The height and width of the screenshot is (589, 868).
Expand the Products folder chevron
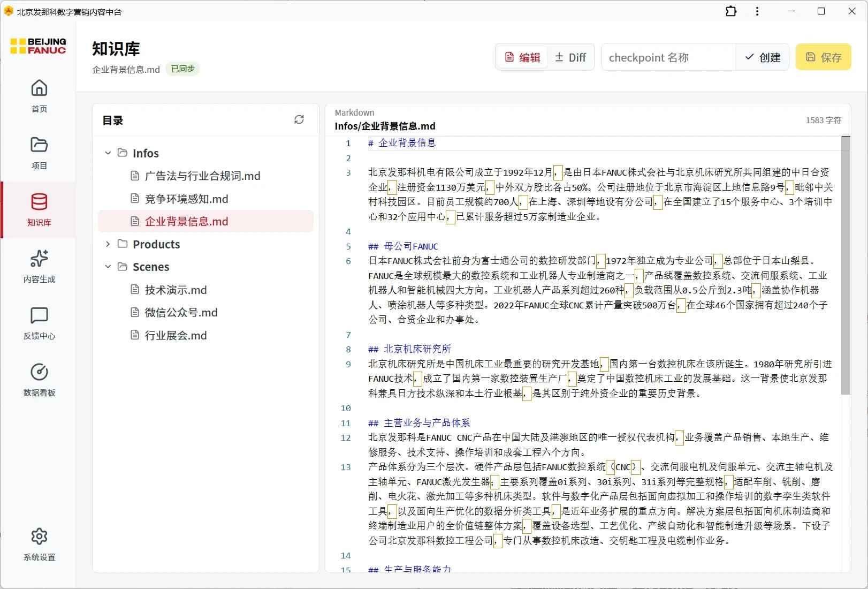pyautogui.click(x=108, y=244)
